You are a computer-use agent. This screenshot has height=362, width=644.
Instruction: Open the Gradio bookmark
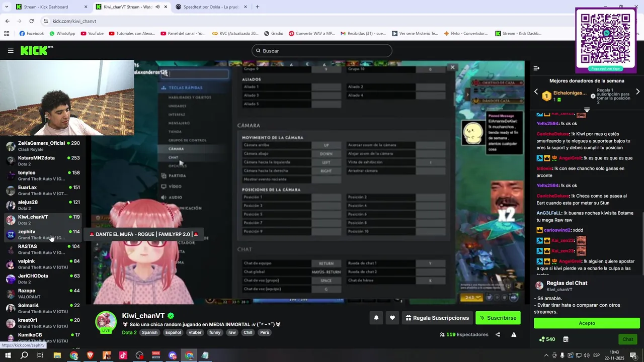pos(274,34)
